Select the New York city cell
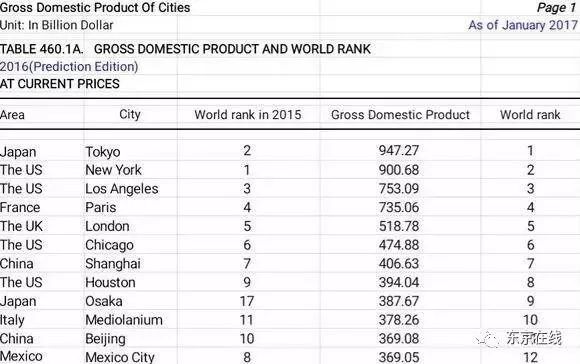Screen dimensions: 580x364 point(113,170)
